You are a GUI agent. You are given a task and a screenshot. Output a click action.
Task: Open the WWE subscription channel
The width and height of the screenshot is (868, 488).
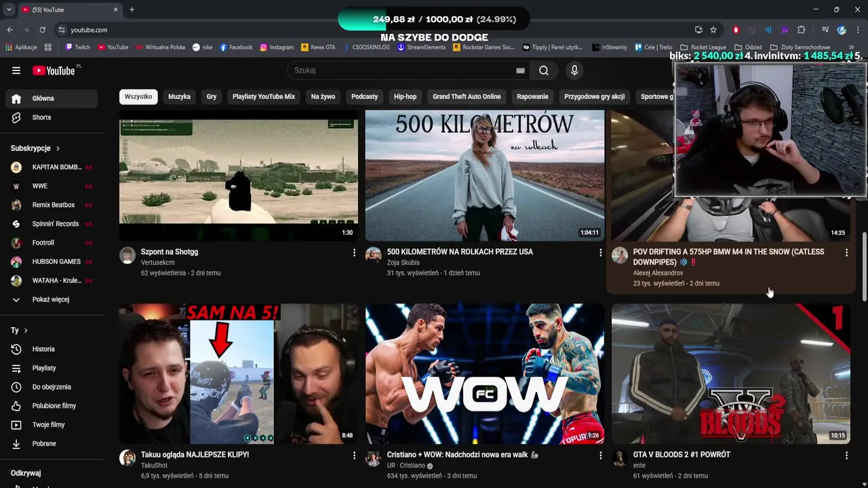tap(52, 186)
